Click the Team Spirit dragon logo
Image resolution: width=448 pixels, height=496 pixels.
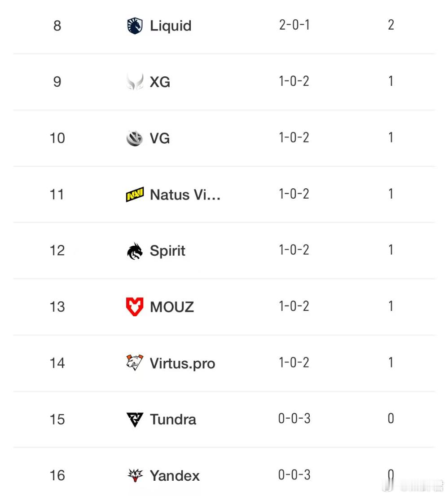[x=135, y=251]
